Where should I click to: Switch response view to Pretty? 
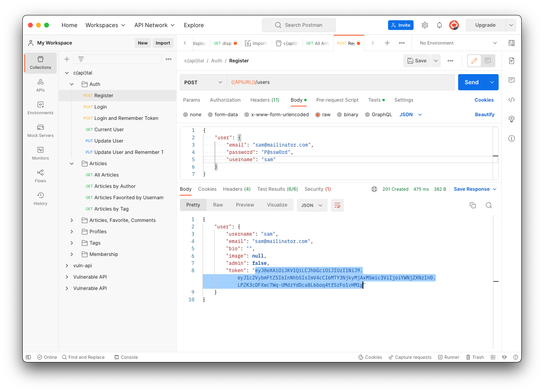(193, 205)
